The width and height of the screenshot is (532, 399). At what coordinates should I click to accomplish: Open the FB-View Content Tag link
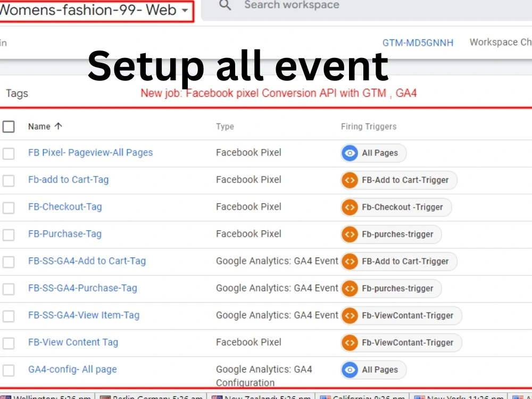pyautogui.click(x=73, y=342)
